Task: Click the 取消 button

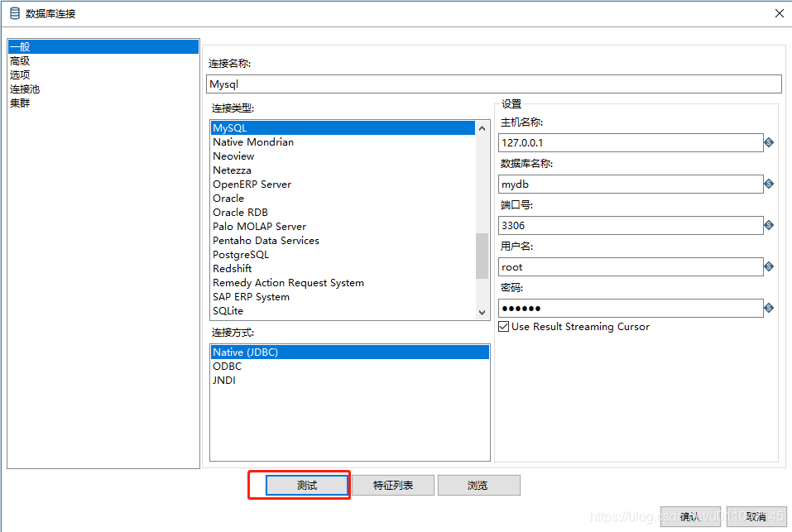Action: click(x=756, y=516)
